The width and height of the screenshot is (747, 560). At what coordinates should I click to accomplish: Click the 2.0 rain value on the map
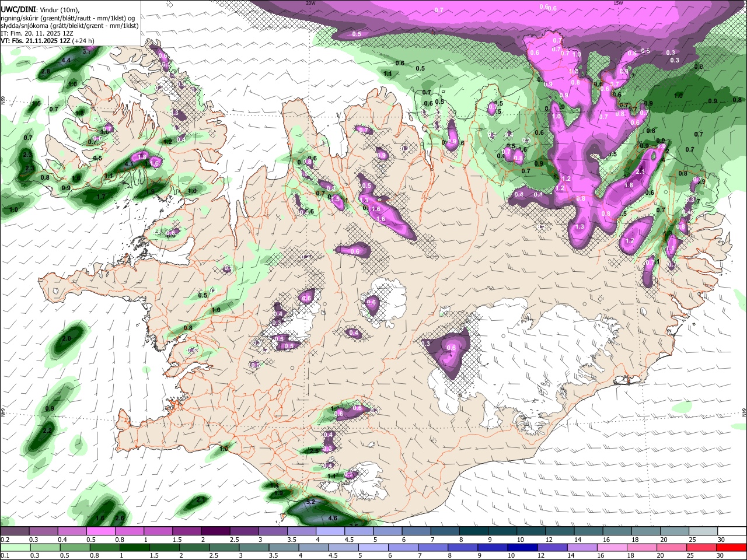pos(66,338)
